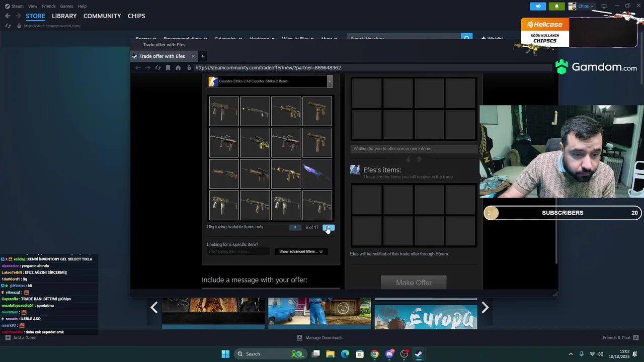The image size is (644, 362).
Task: Click the bookmark icon in trade window toolbar
Action: tap(168, 68)
